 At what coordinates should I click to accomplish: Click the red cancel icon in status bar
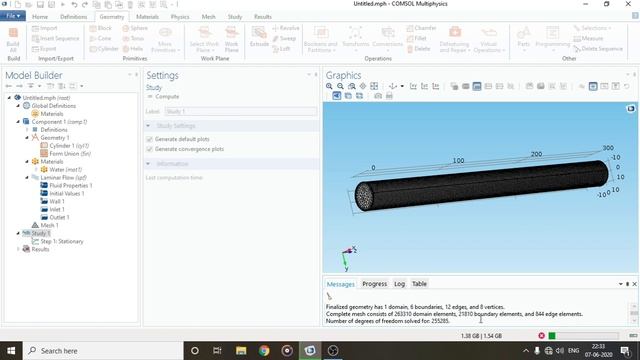(x=542, y=336)
